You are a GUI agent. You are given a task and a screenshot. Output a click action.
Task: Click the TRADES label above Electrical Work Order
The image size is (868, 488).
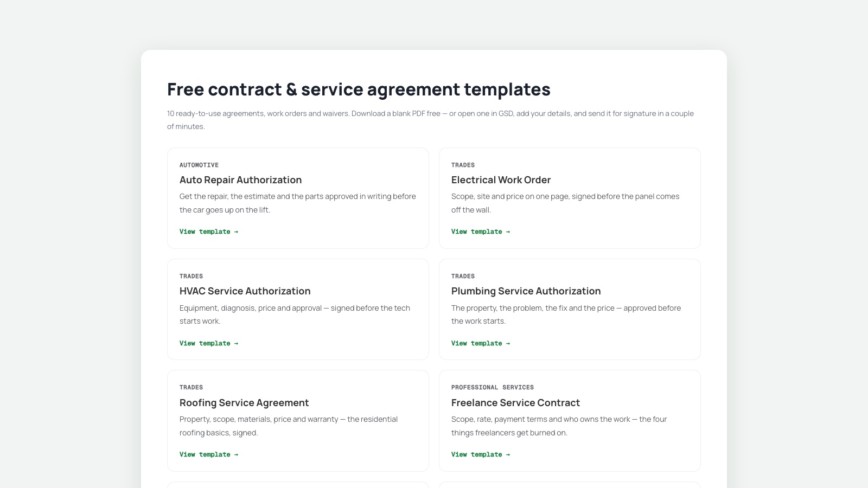pos(463,165)
